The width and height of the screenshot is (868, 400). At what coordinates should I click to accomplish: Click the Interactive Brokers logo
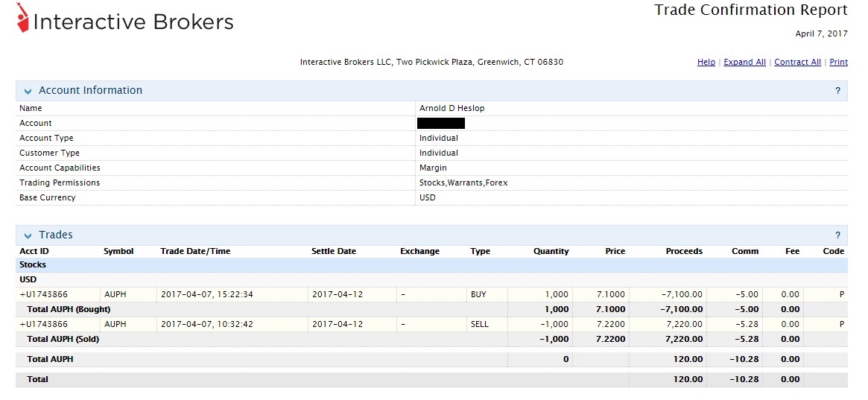(126, 19)
